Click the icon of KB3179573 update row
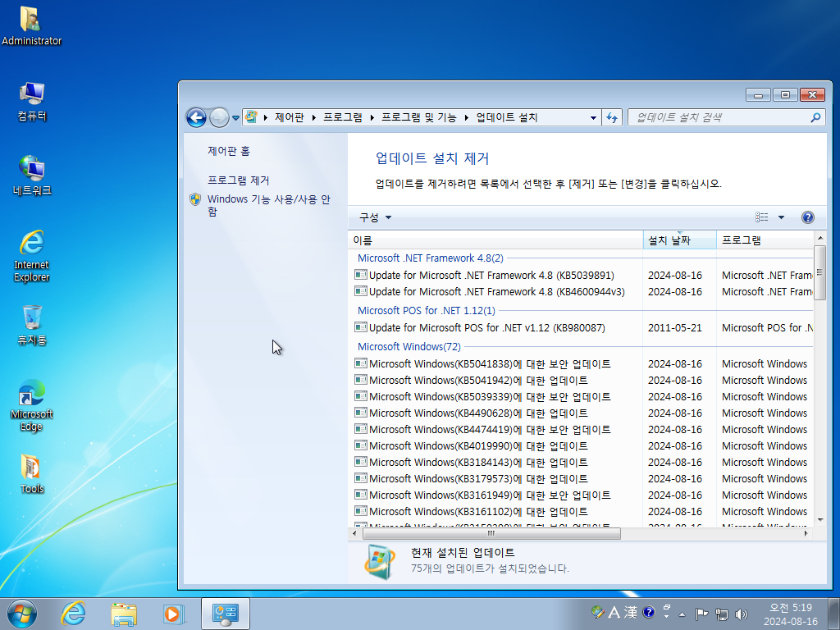Viewport: 840px width, 630px height. pyautogui.click(x=361, y=478)
